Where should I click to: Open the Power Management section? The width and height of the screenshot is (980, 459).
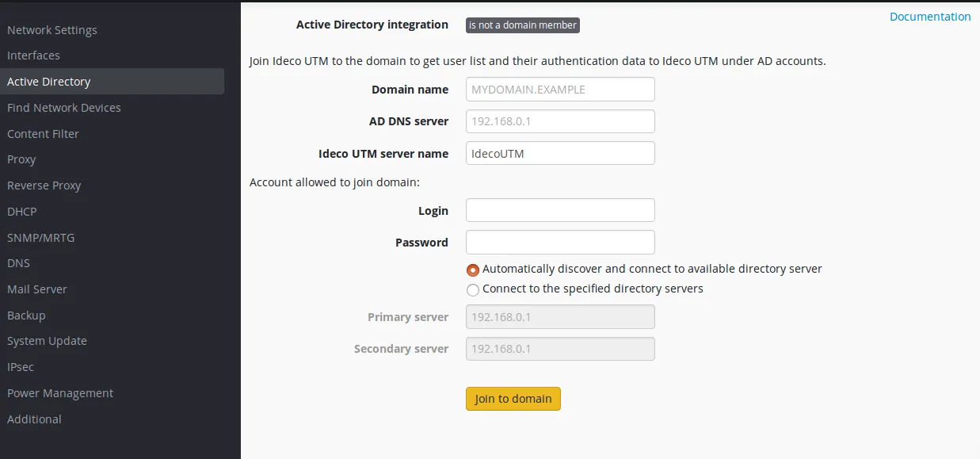[x=60, y=392]
